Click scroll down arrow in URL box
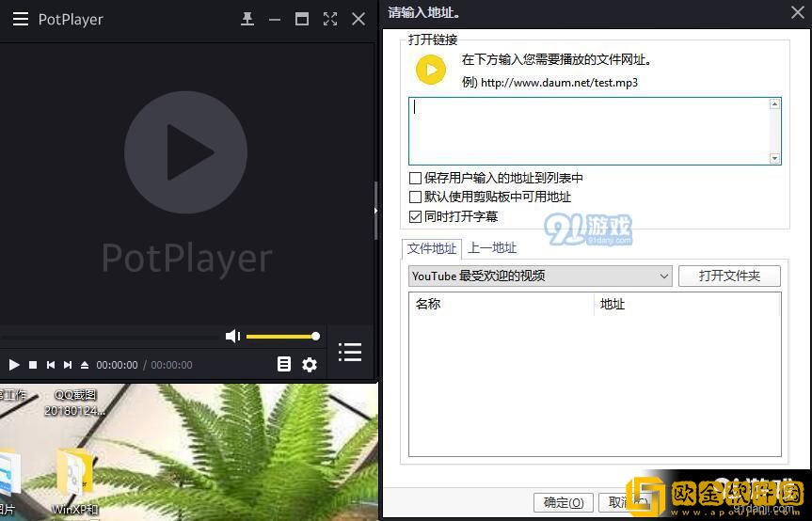Screen dimensions: 812x521 [x=774, y=158]
